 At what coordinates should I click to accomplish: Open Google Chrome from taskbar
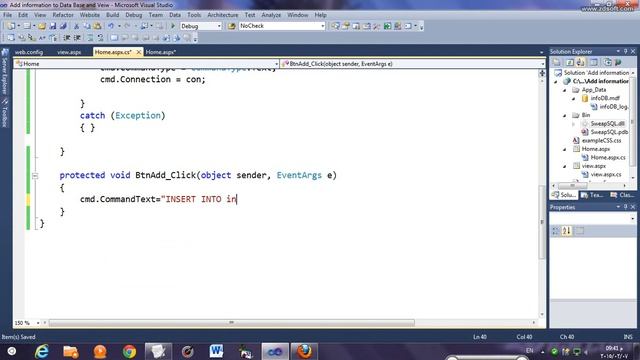pyautogui.click(x=129, y=351)
